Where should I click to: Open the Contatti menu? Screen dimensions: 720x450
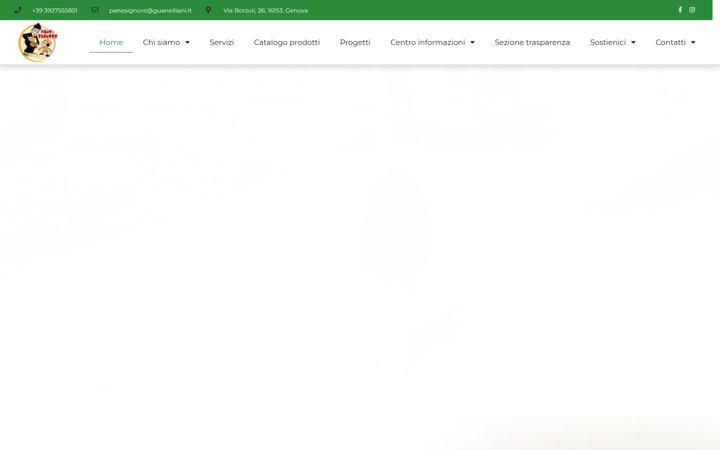coord(670,42)
